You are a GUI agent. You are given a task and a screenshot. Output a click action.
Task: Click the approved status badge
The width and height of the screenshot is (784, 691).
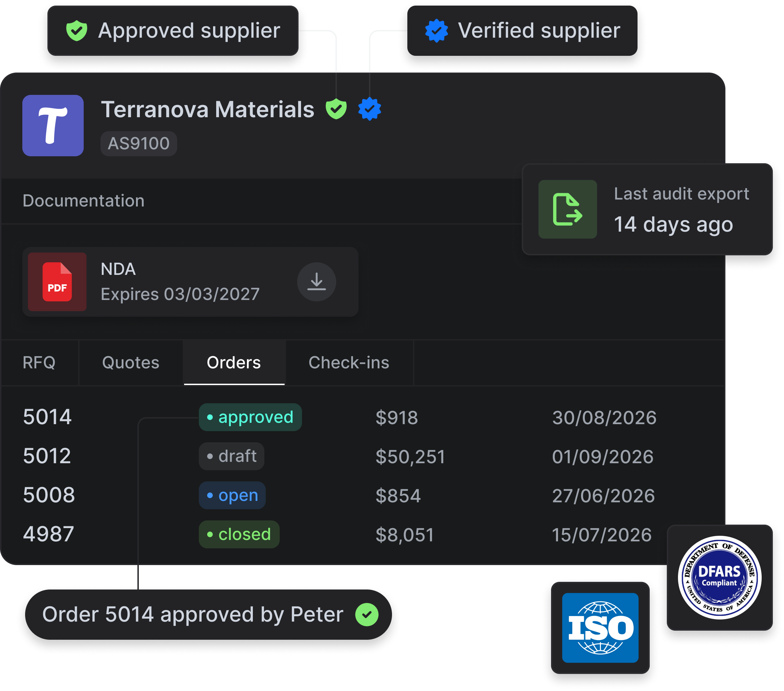(x=250, y=417)
